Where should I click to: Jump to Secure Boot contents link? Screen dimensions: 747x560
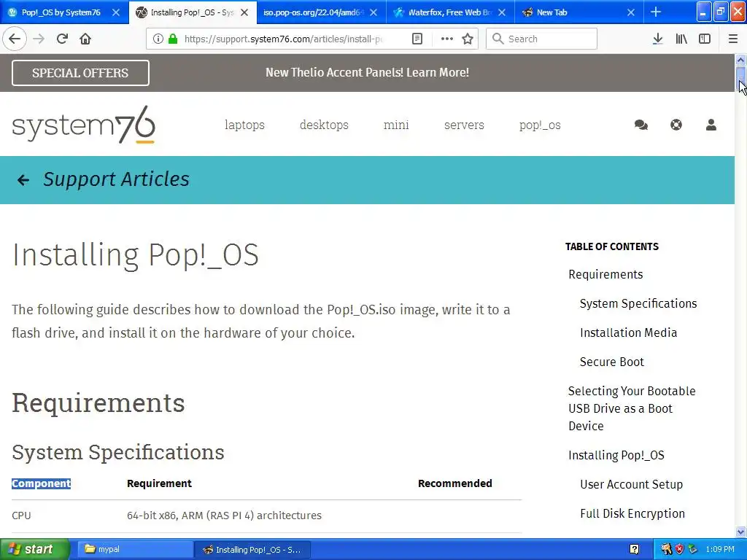point(612,362)
